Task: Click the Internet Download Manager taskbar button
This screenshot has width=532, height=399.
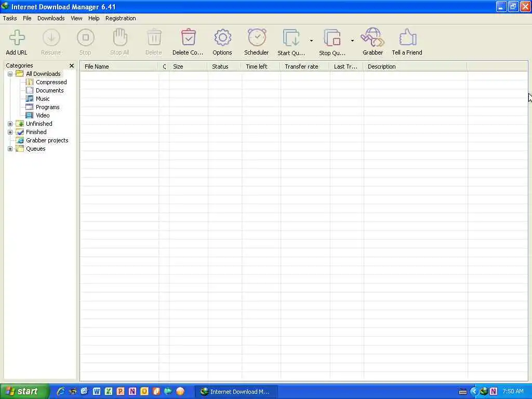Action: click(x=236, y=392)
